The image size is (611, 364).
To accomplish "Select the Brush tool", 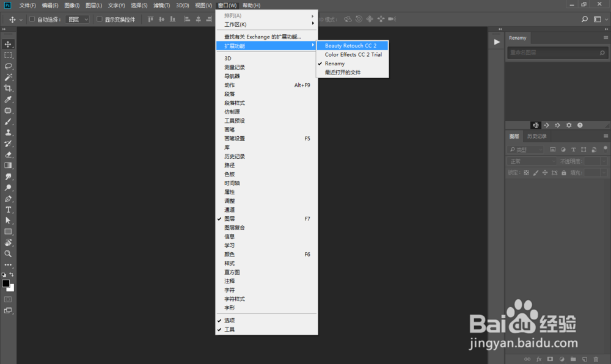I will (8, 122).
